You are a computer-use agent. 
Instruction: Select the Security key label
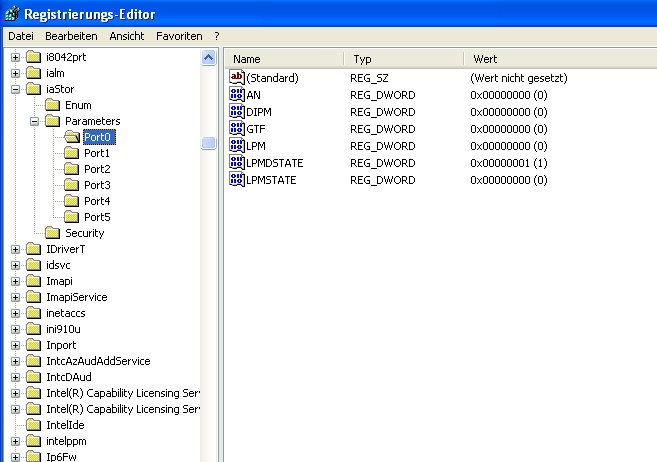(x=85, y=233)
